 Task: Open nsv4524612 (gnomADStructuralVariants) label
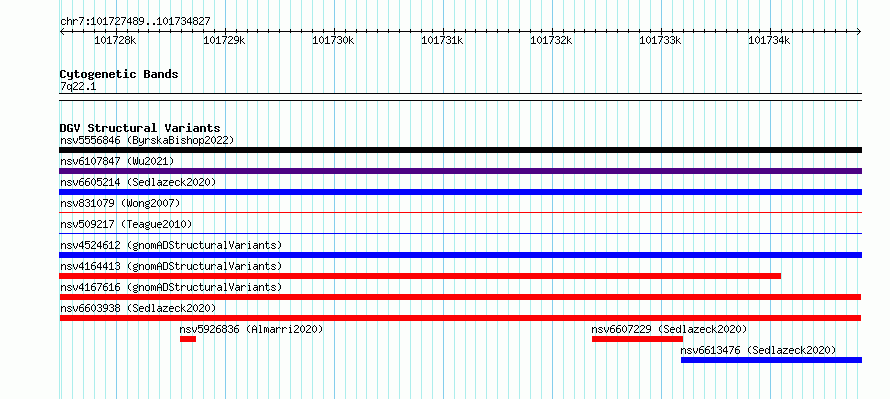point(171,245)
